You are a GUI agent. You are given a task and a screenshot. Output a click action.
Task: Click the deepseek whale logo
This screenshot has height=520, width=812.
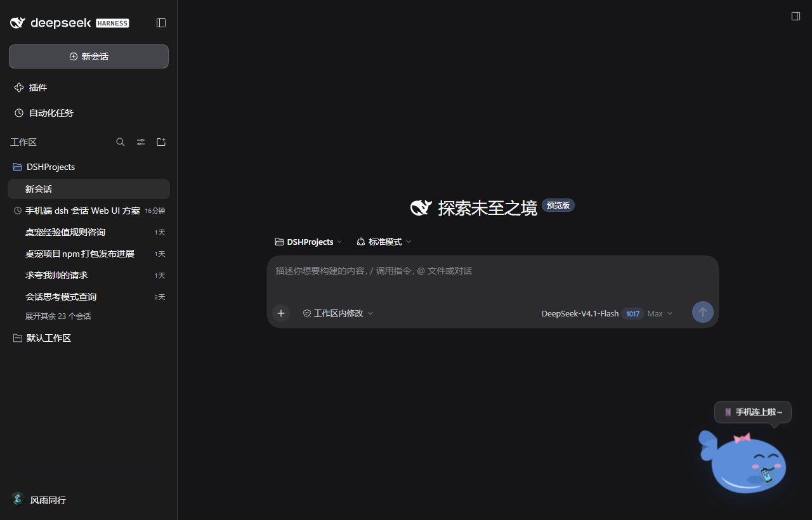[x=18, y=23]
